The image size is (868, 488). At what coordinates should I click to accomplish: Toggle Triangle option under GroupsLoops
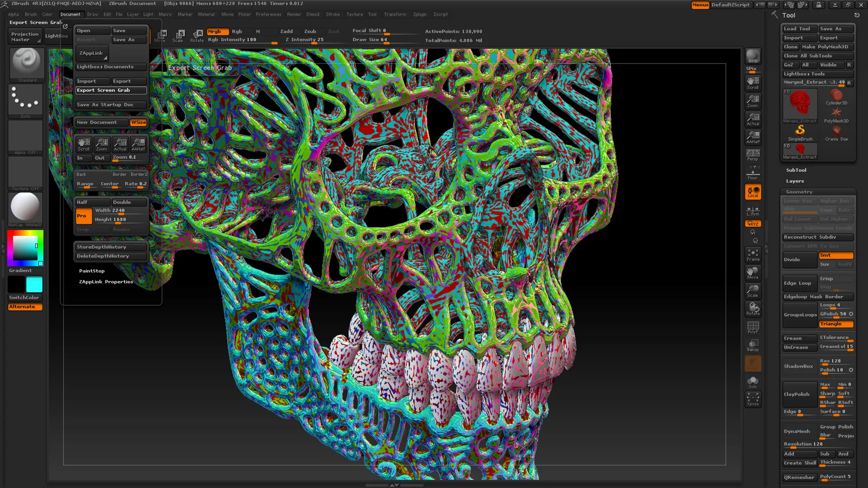tap(836, 324)
